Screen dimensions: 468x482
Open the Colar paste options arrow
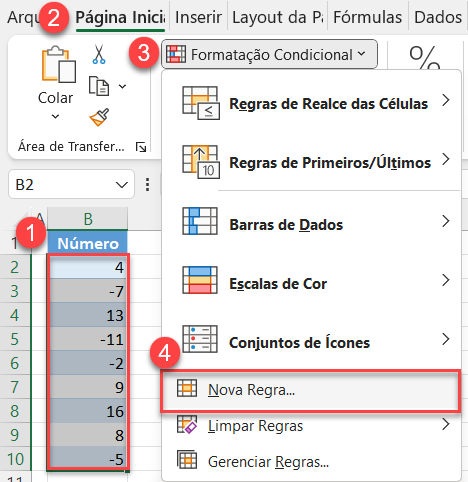point(55,116)
